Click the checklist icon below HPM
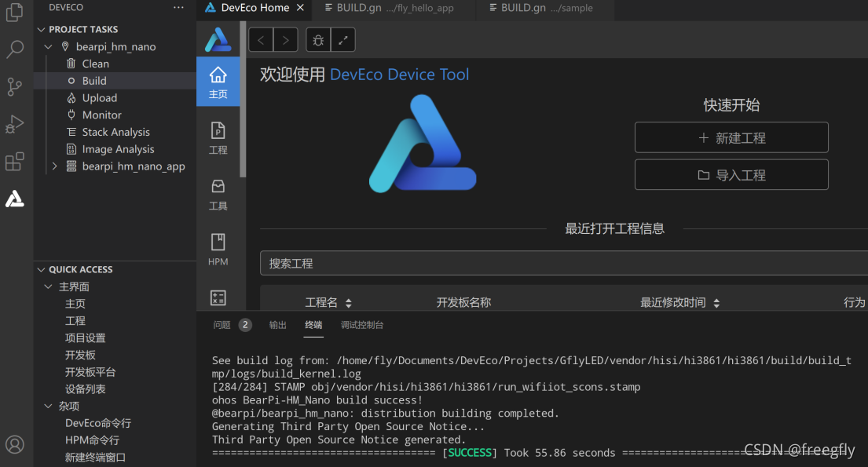The image size is (868, 467). pyautogui.click(x=218, y=297)
